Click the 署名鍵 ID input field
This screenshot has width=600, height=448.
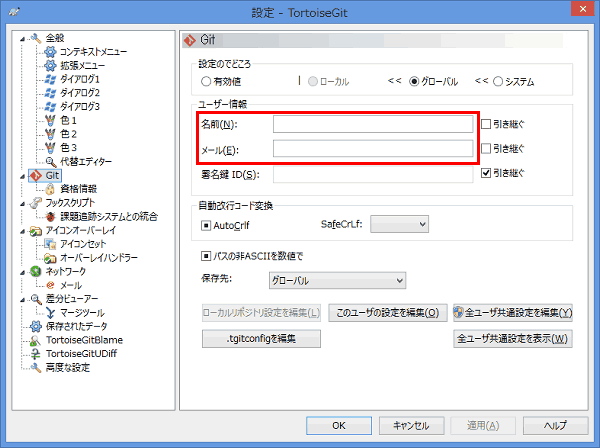[373, 174]
